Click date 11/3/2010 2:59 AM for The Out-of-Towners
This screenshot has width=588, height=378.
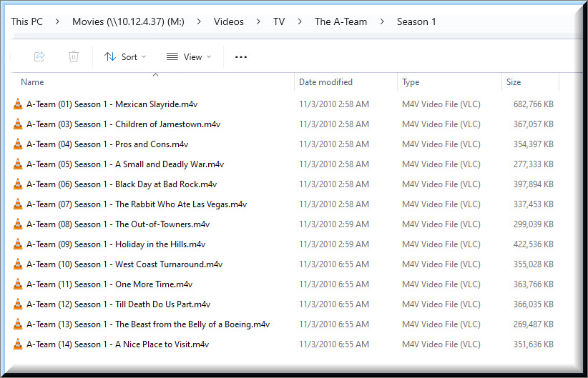334,224
